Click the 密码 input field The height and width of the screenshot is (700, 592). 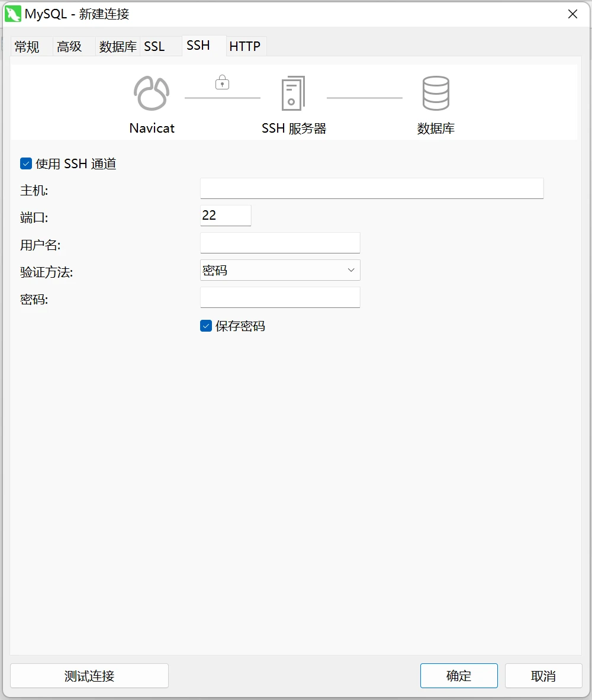click(x=280, y=297)
